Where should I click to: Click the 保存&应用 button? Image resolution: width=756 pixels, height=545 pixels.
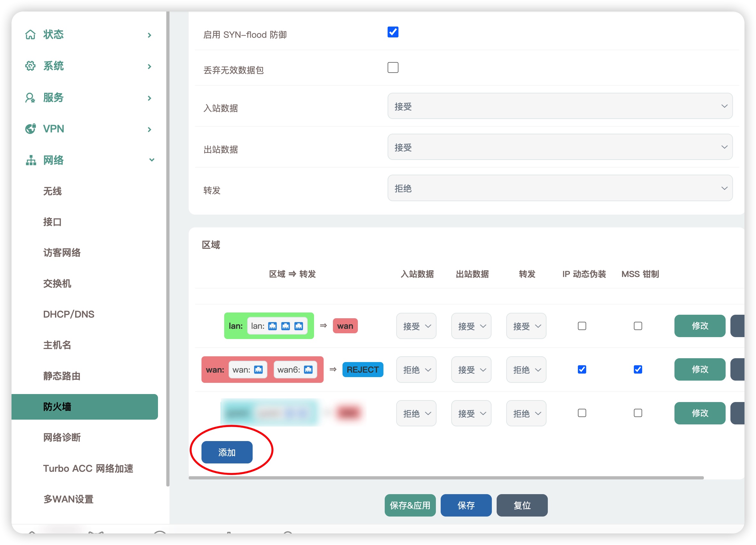click(410, 505)
